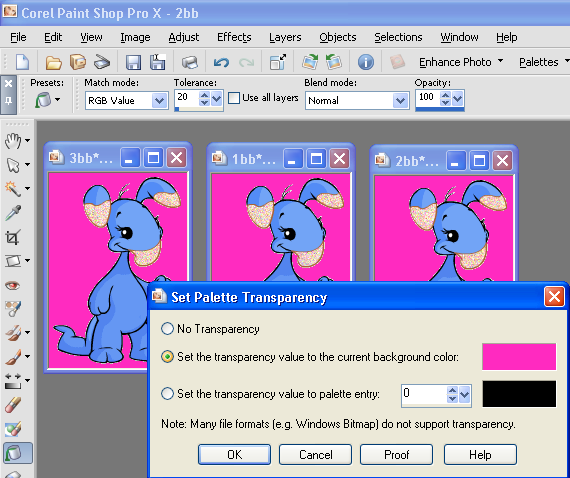Pick the Dropper eyedropper tool

pyautogui.click(x=13, y=213)
